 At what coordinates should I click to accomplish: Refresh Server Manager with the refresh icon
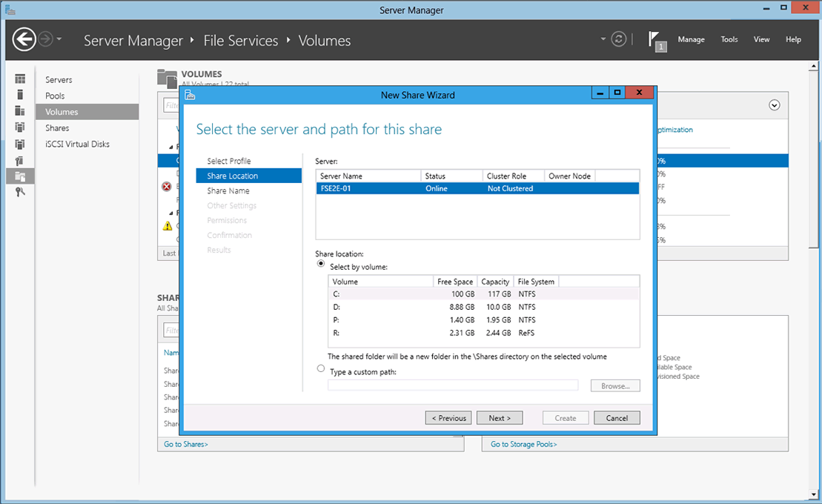[x=619, y=39]
